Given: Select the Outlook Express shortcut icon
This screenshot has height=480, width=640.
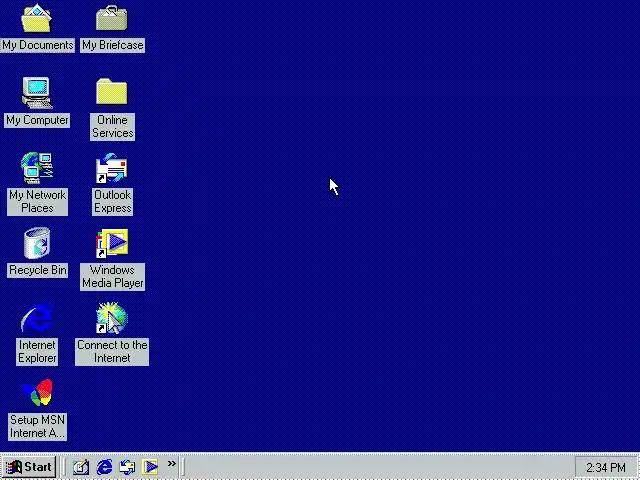Looking at the screenshot, I should [112, 168].
